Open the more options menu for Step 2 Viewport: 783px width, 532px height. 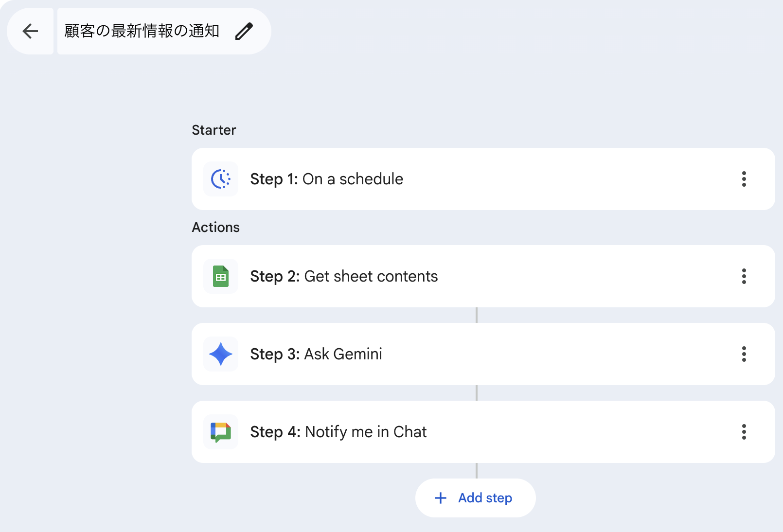tap(744, 276)
